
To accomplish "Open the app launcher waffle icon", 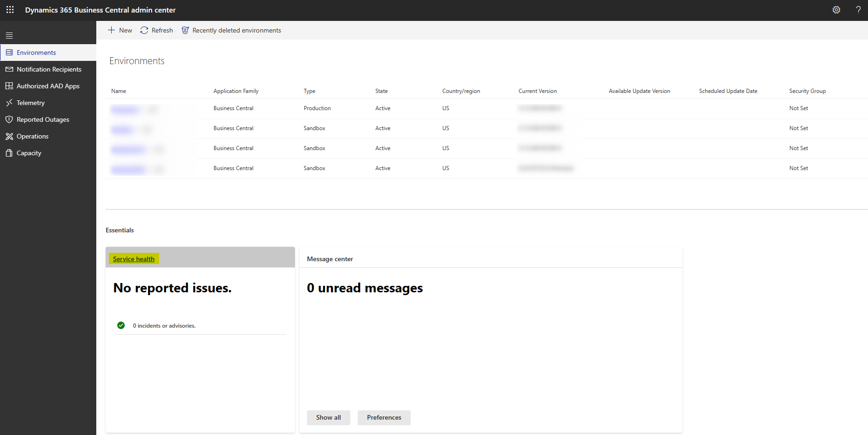I will 10,10.
